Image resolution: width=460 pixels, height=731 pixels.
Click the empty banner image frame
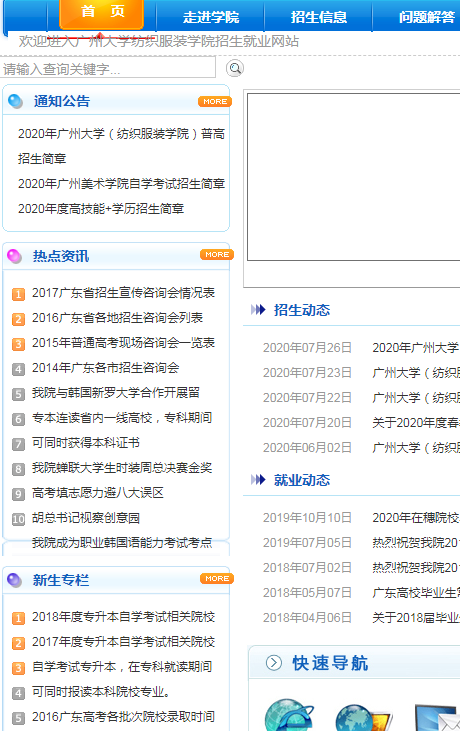(x=353, y=177)
